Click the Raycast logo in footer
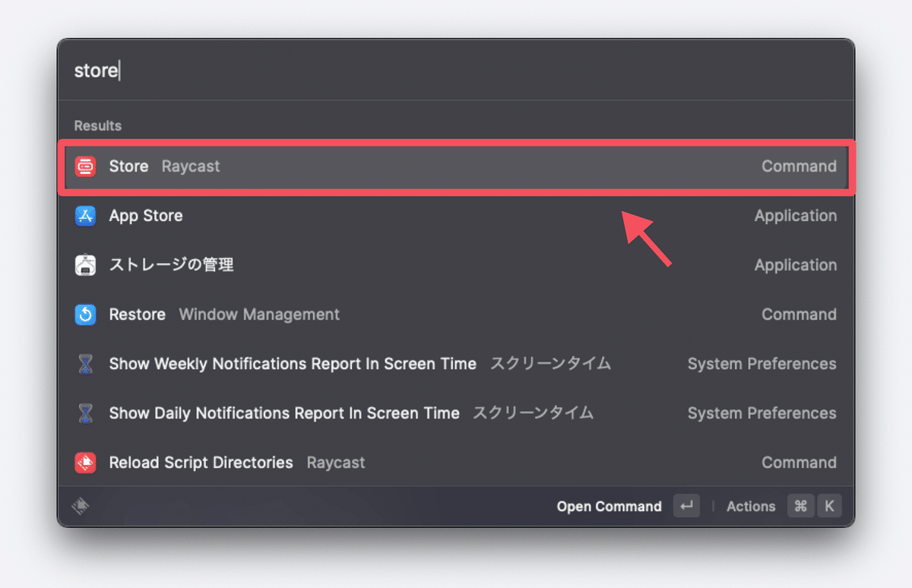 click(x=81, y=506)
